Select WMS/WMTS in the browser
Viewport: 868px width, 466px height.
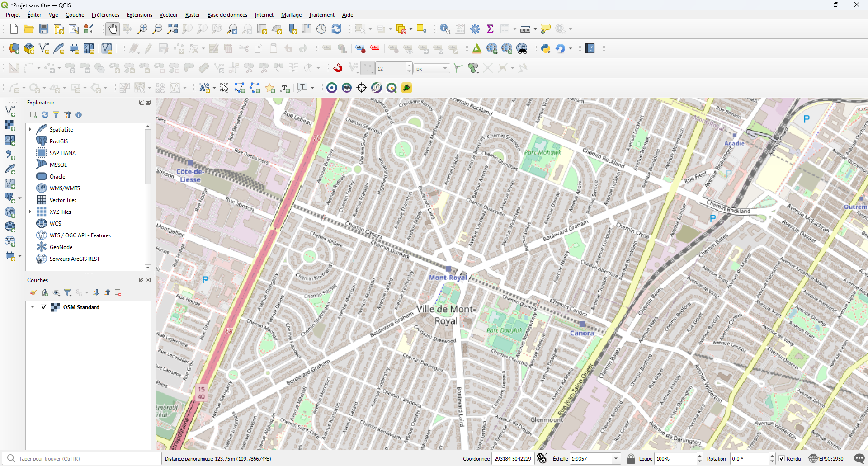click(65, 188)
